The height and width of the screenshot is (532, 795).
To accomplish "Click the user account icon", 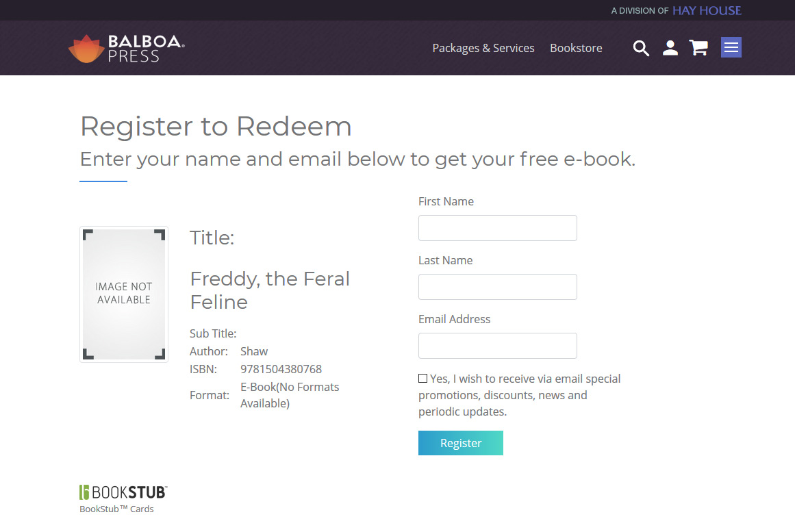I will (x=670, y=48).
